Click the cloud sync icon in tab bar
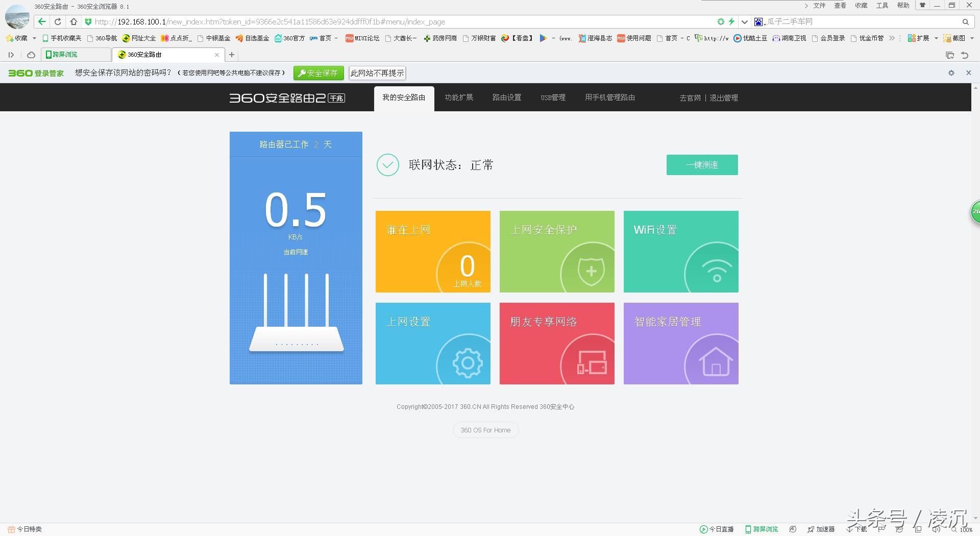 point(31,55)
